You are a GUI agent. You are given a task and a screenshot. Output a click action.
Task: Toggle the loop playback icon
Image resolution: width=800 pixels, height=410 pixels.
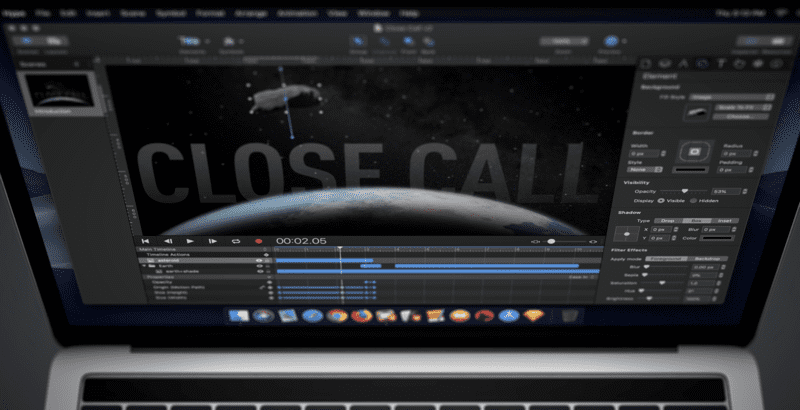click(x=236, y=241)
